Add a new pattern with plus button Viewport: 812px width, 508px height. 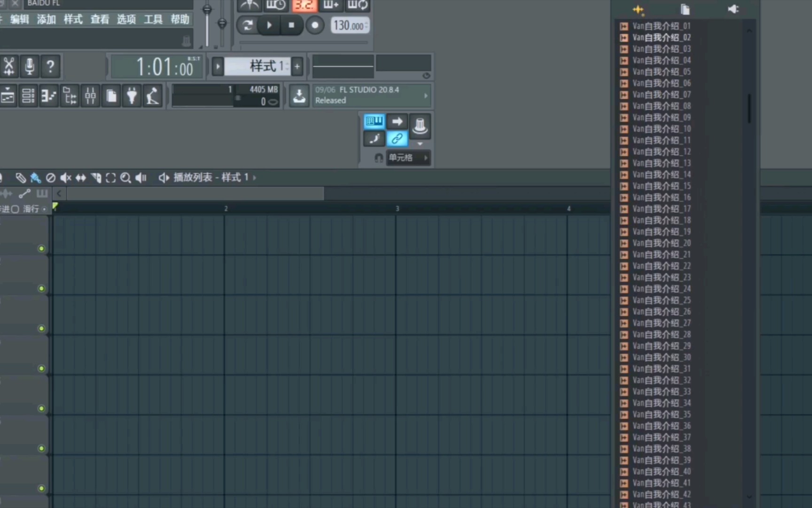297,66
